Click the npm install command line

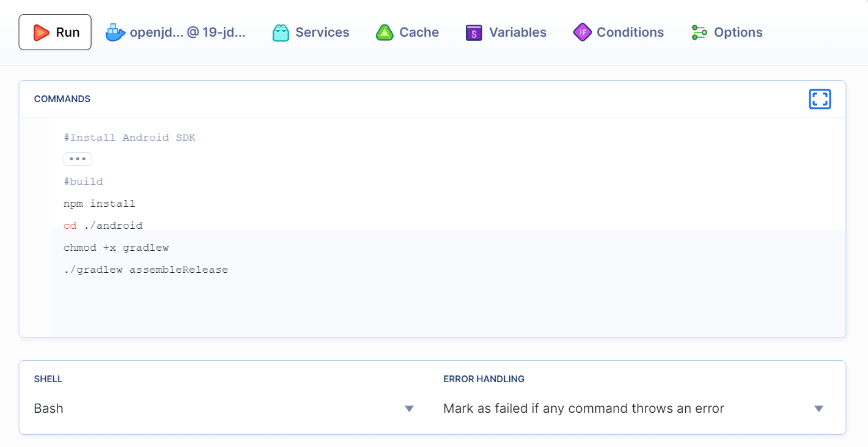pyautogui.click(x=98, y=203)
